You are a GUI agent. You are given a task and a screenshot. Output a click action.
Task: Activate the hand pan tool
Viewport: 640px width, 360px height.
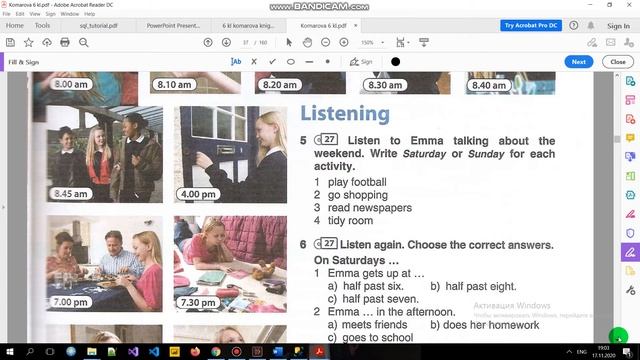tap(307, 42)
